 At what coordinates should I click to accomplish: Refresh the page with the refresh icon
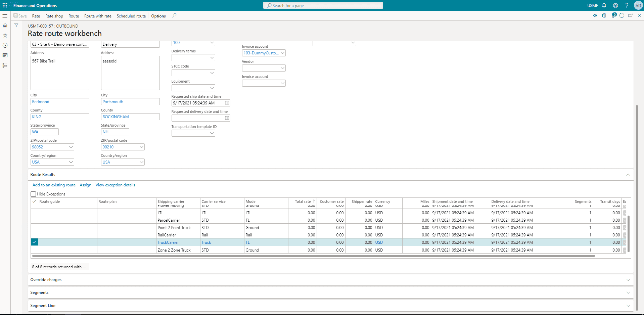pos(622,15)
